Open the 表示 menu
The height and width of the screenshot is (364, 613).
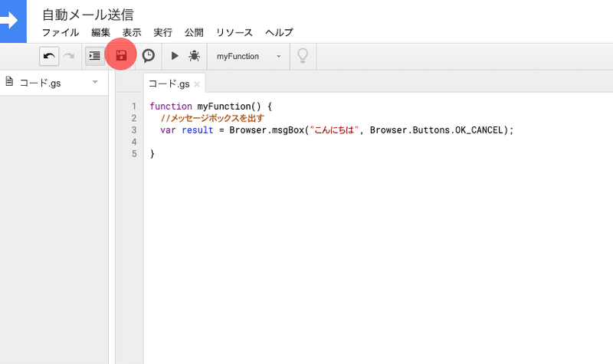pyautogui.click(x=132, y=32)
